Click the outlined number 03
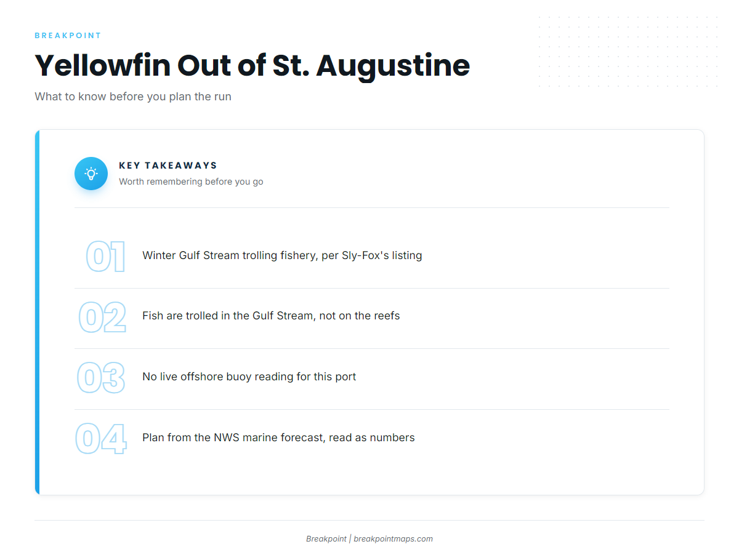 click(x=101, y=378)
